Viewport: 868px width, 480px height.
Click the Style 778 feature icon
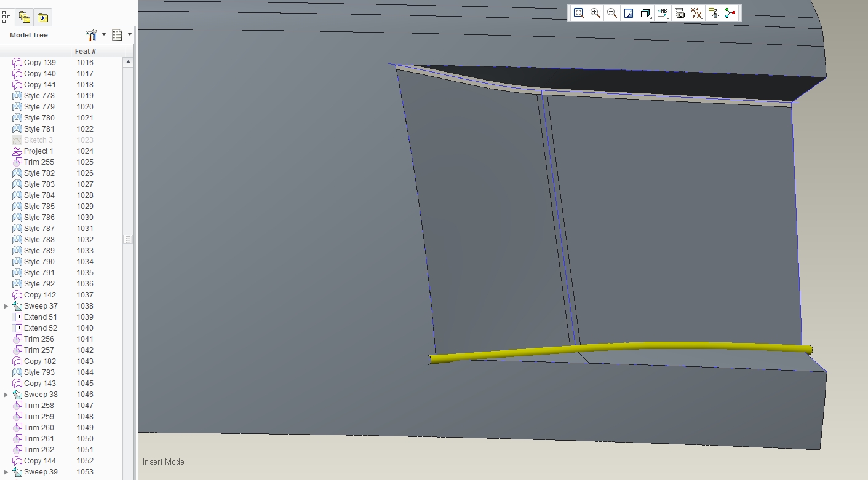[17, 96]
